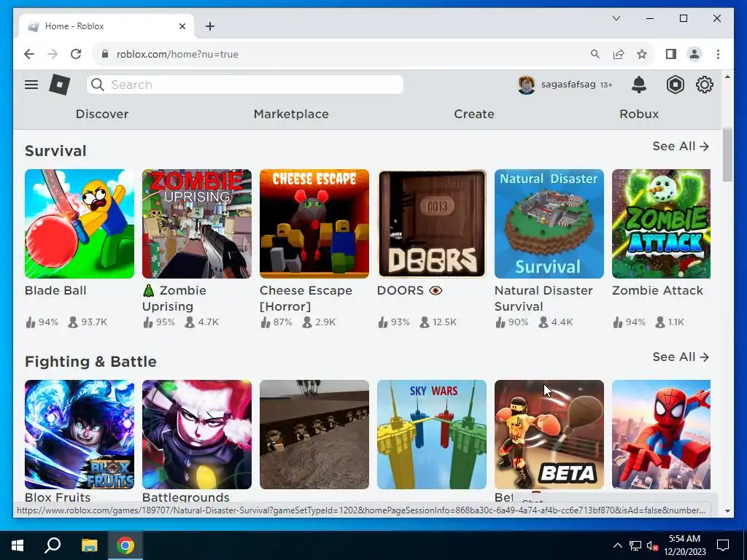Click the browser address bar URL
747x560 pixels.
(177, 54)
